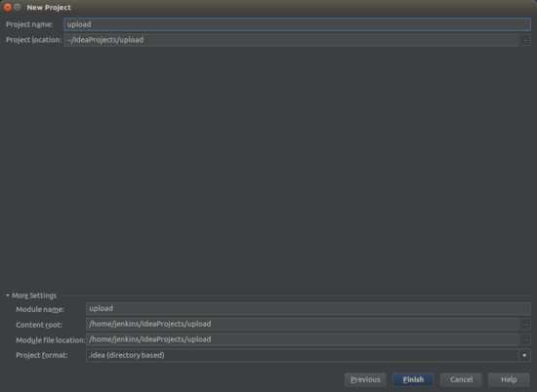
Task: Click browse button beside Project location
Action: [x=525, y=40]
